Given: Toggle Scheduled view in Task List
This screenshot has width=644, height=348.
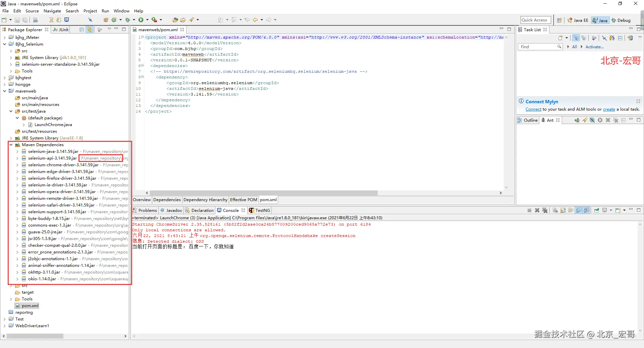Looking at the screenshot, I should coord(584,38).
